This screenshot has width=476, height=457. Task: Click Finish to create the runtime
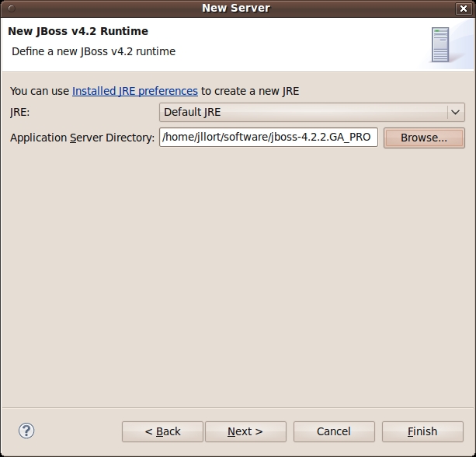pos(422,431)
